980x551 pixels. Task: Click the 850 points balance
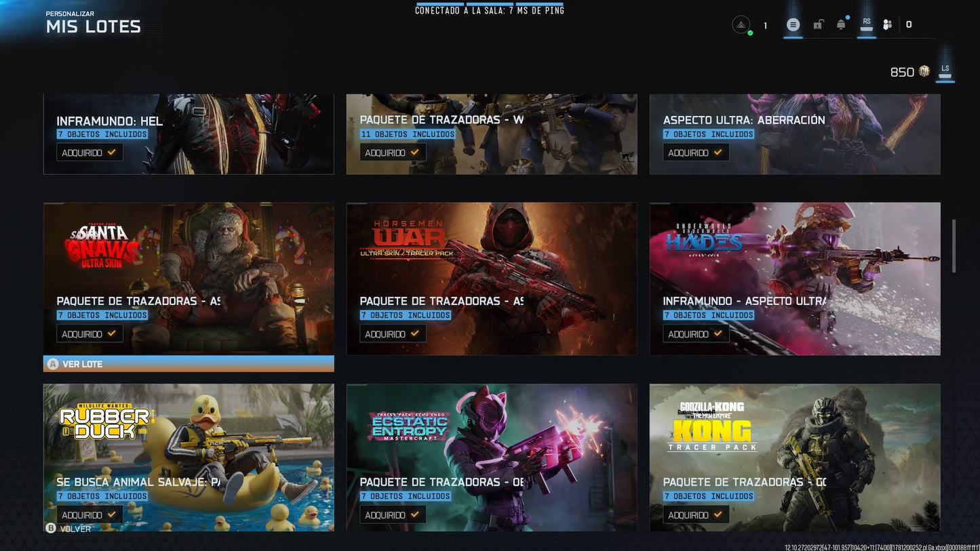click(x=902, y=72)
